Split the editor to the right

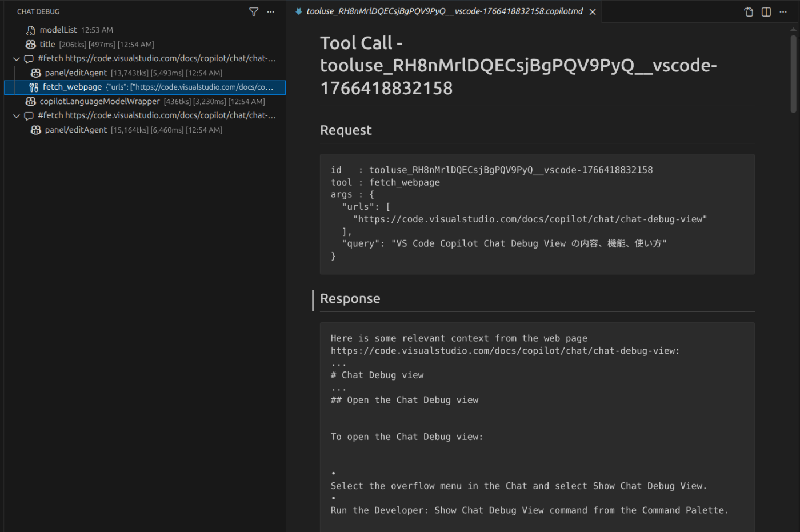pos(766,11)
